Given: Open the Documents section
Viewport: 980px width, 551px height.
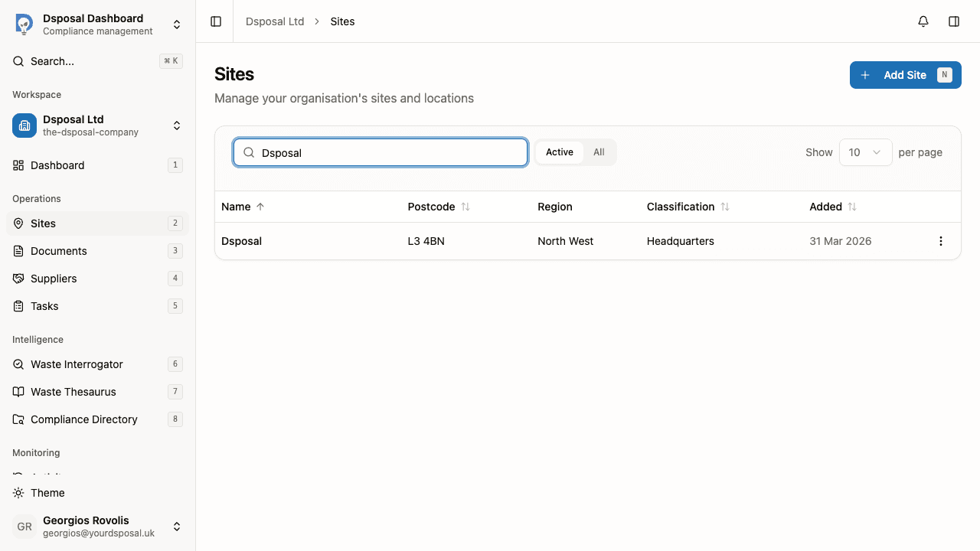Looking at the screenshot, I should click(58, 251).
